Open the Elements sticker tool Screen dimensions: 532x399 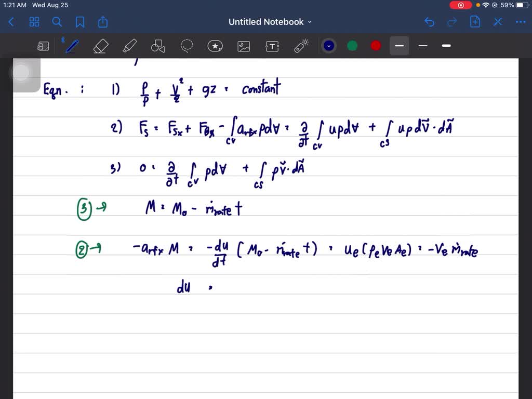(215, 46)
